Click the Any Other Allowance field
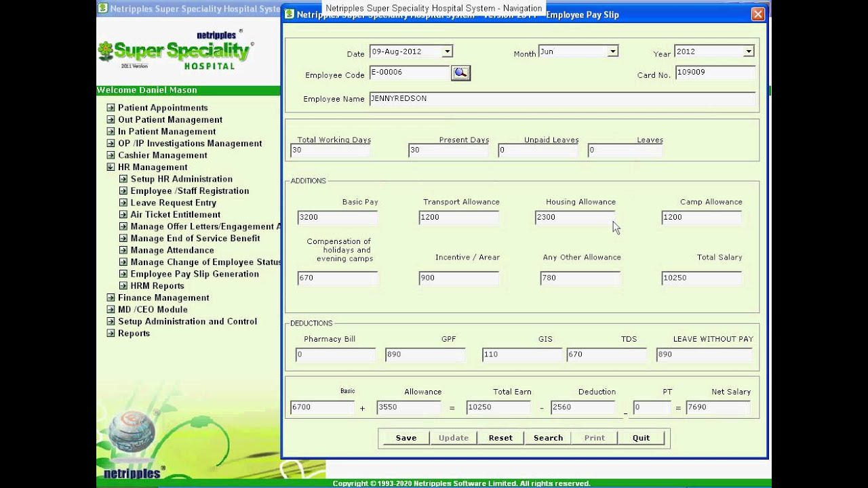The width and height of the screenshot is (868, 488). 580,279
